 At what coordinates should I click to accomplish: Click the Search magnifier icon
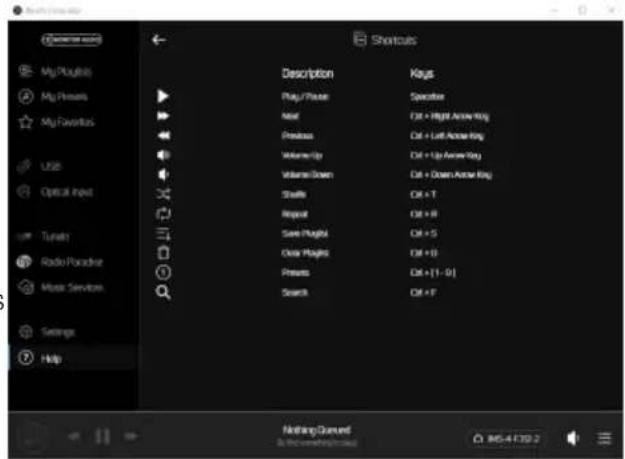tap(163, 292)
